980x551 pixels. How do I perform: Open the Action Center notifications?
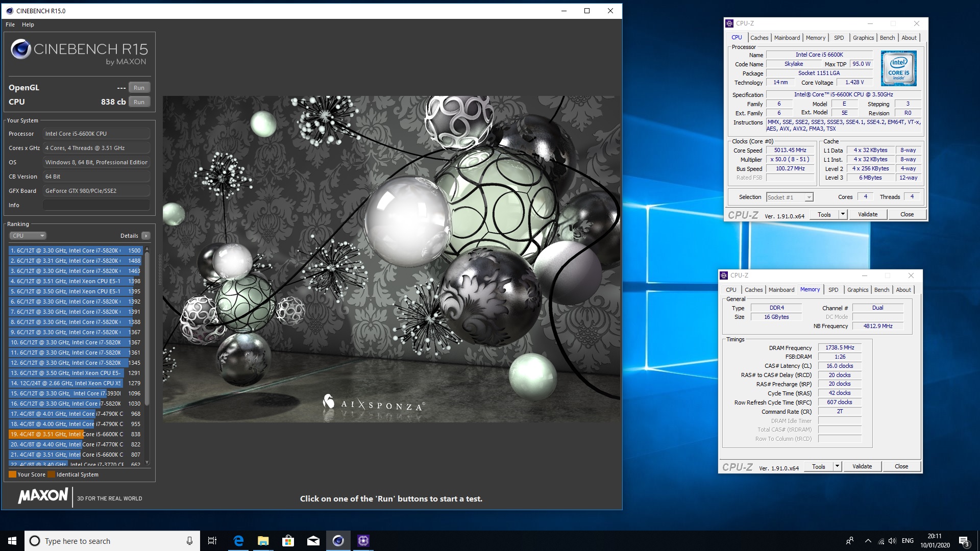964,541
